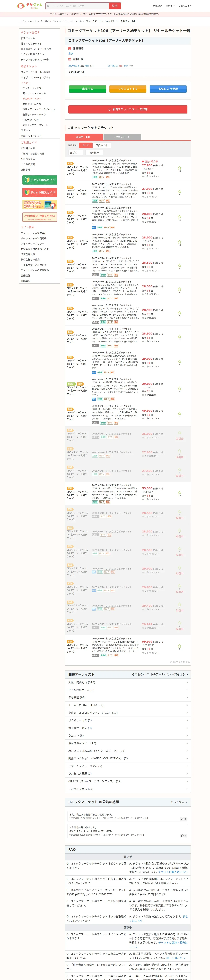The width and height of the screenshot is (210, 980).
Task: Select the すべて sales status filter
Action: (x=86, y=145)
